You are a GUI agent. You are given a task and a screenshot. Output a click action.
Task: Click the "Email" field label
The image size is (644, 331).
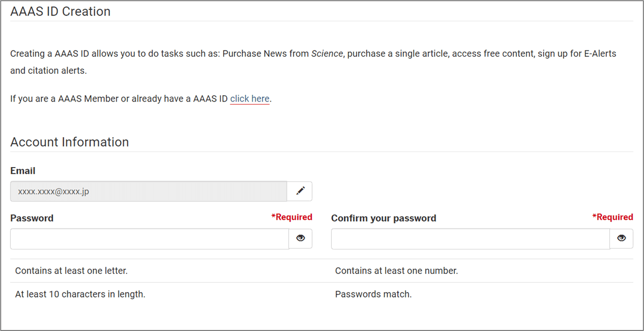(23, 171)
